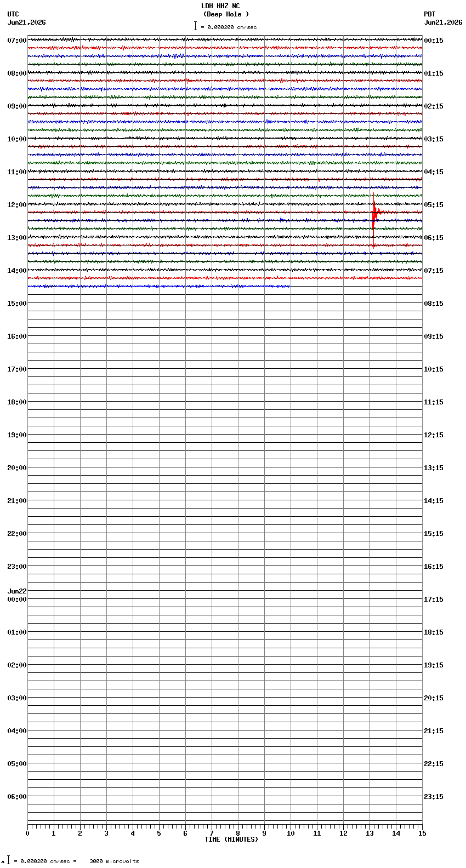Click the scale bar icon in the header
This screenshot has width=466, height=868.
click(195, 26)
